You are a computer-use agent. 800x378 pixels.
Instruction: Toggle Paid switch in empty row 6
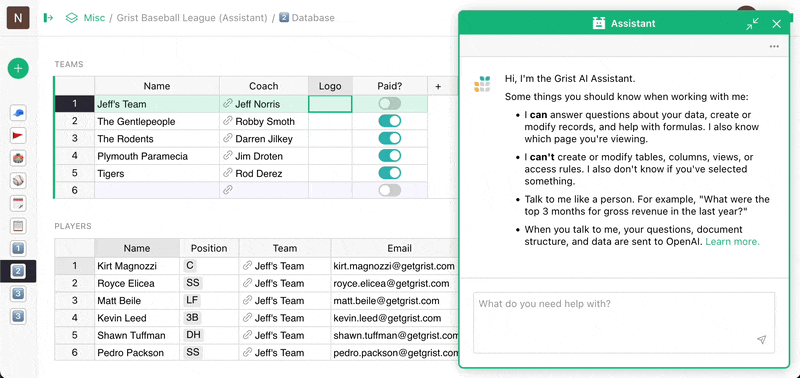pos(390,191)
